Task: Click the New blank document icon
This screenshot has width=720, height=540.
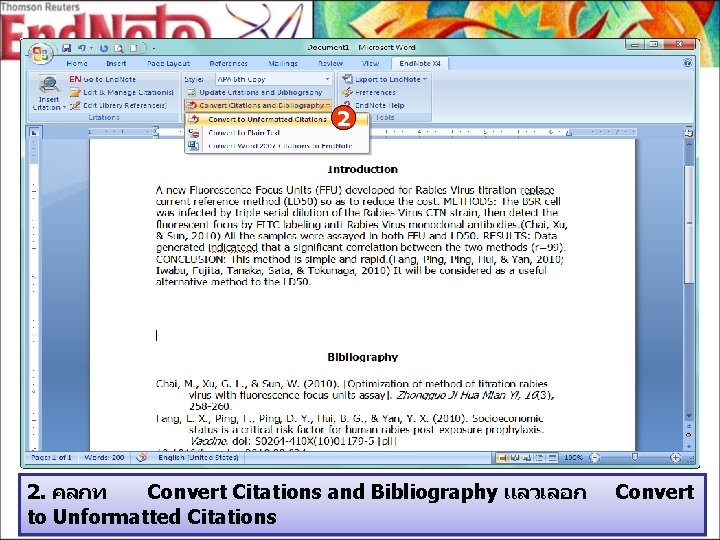Action: point(134,48)
